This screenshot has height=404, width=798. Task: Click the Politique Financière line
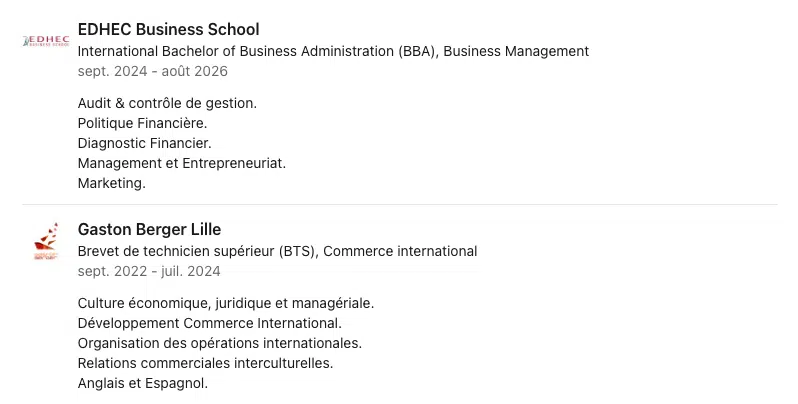coord(142,123)
